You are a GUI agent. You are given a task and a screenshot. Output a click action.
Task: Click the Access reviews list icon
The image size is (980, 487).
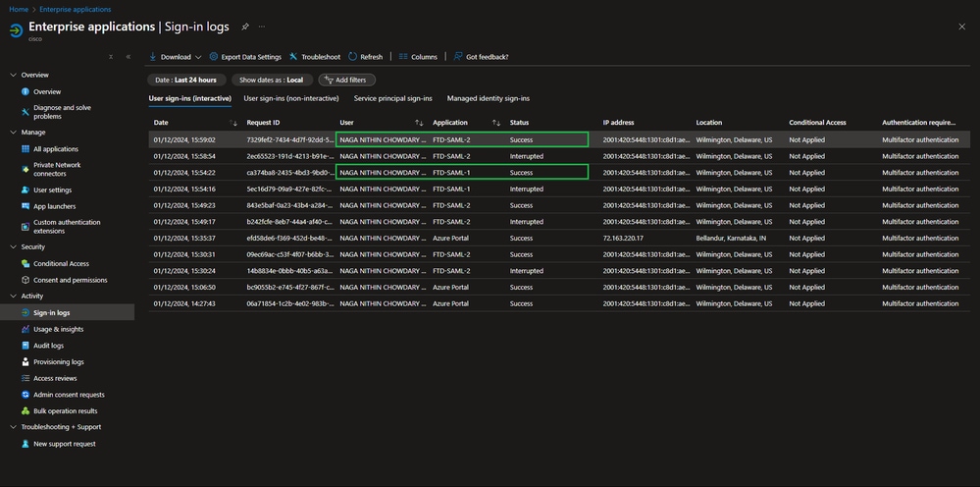(x=25, y=378)
